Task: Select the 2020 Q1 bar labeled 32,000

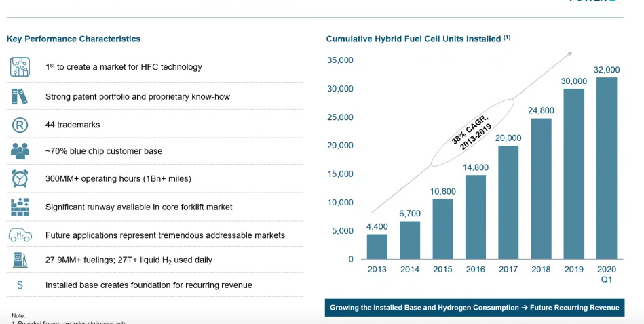Action: (x=607, y=168)
